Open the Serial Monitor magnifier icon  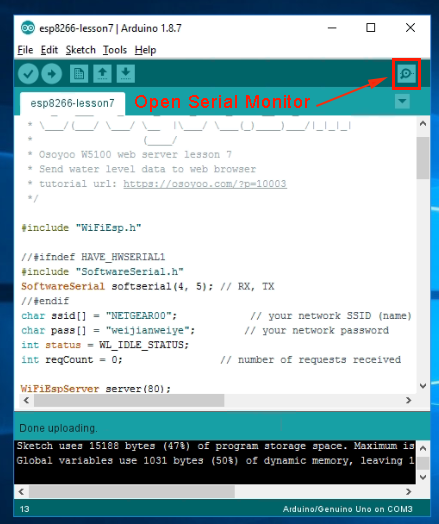point(406,74)
